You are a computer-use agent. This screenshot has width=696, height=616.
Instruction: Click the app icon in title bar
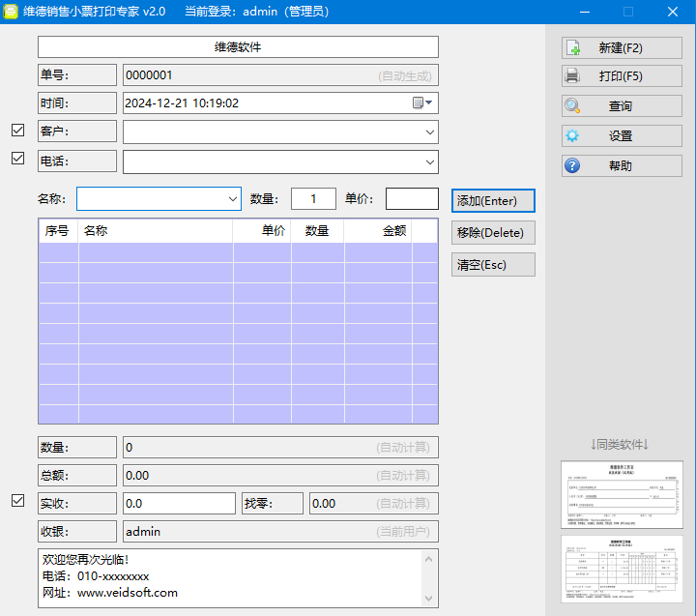click(11, 12)
